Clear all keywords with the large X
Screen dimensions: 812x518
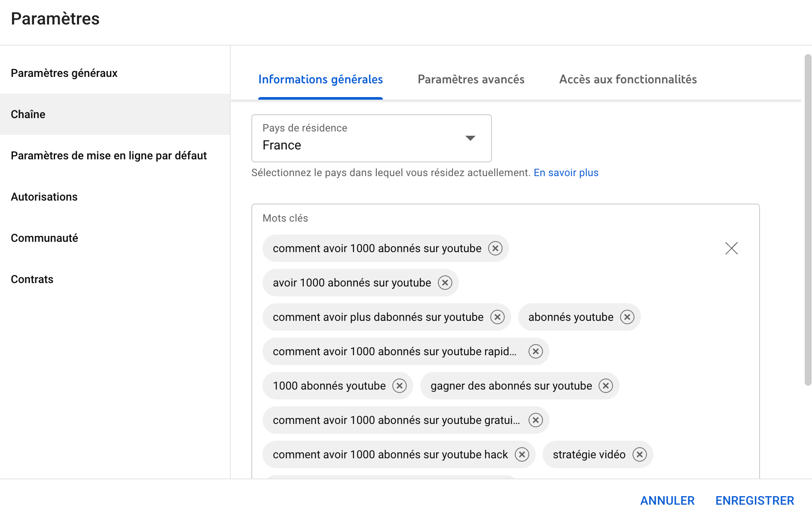731,248
